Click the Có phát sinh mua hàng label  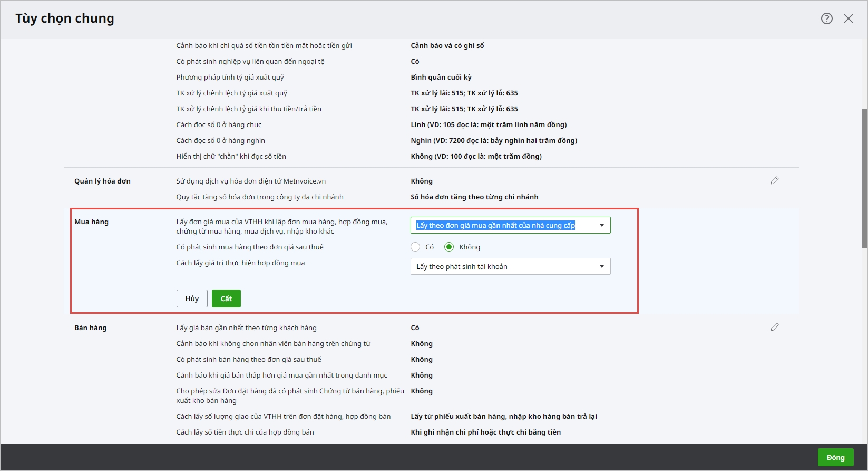click(x=250, y=247)
